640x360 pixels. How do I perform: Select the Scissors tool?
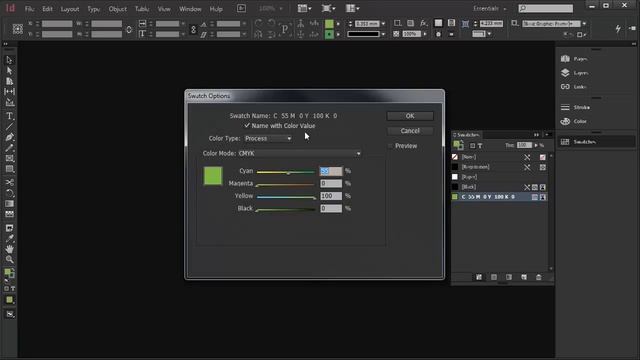tap(9, 182)
